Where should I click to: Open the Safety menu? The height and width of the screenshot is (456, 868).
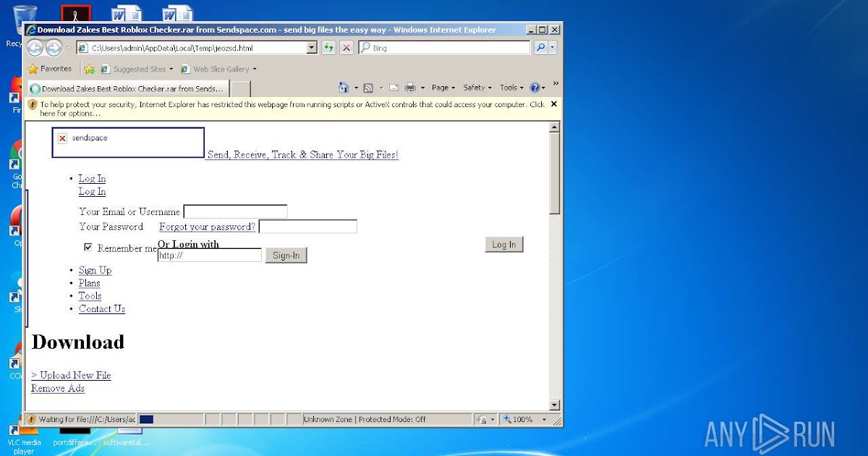477,88
